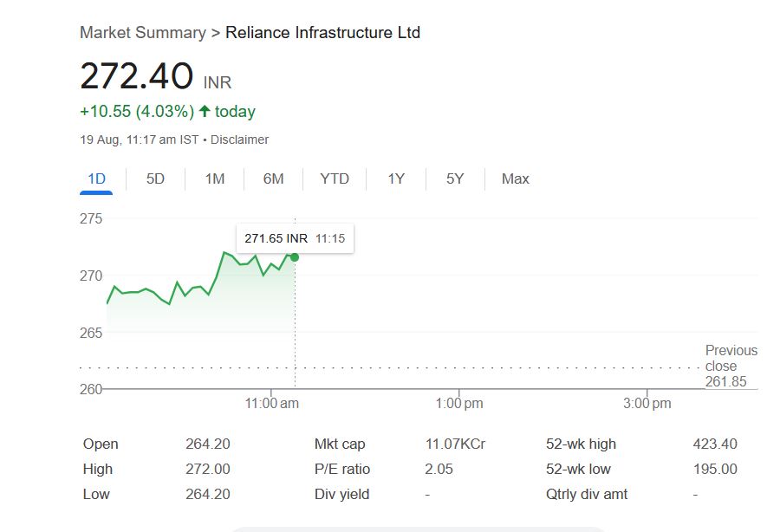Select the 5Y time range
This screenshot has width=780, height=532.
tap(455, 178)
